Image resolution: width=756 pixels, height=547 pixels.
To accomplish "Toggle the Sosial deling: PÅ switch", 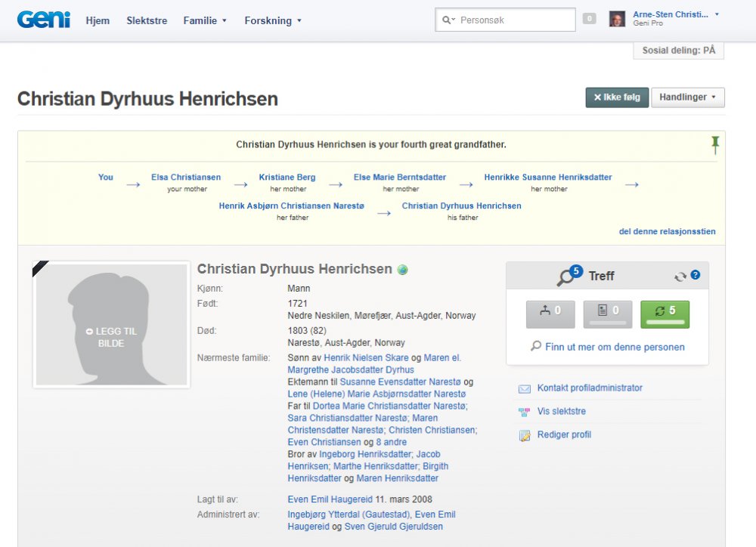I will (678, 51).
